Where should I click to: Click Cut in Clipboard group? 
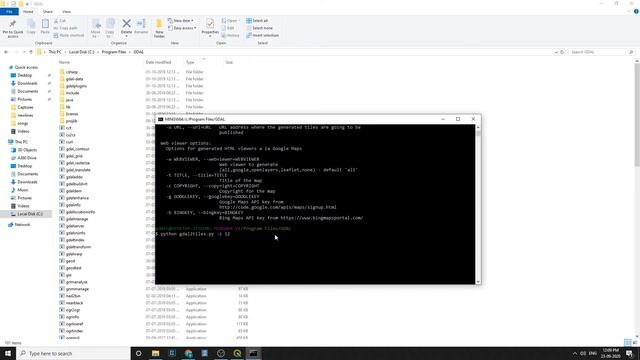coord(60,20)
